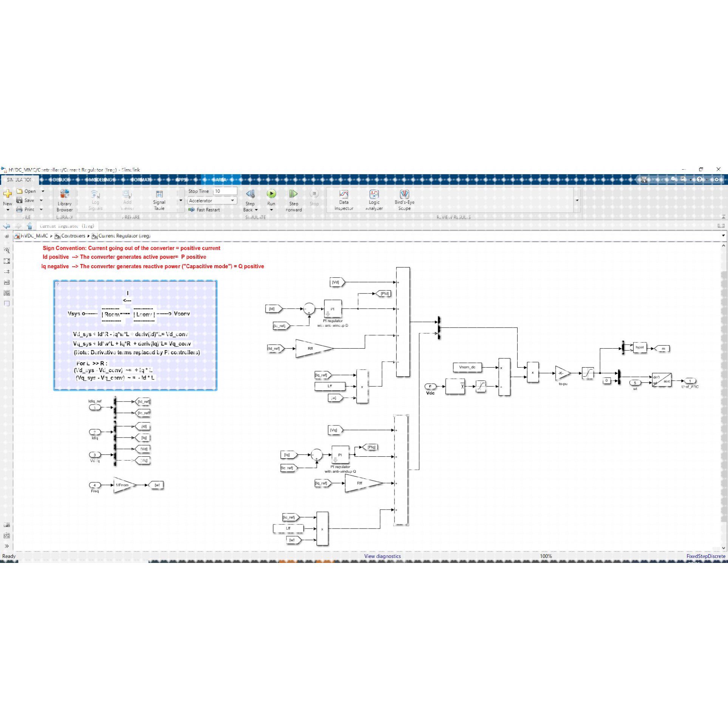This screenshot has height=728, width=728.
Task: Expand the Accelerator simulation mode dropdown
Action: pyautogui.click(x=232, y=201)
